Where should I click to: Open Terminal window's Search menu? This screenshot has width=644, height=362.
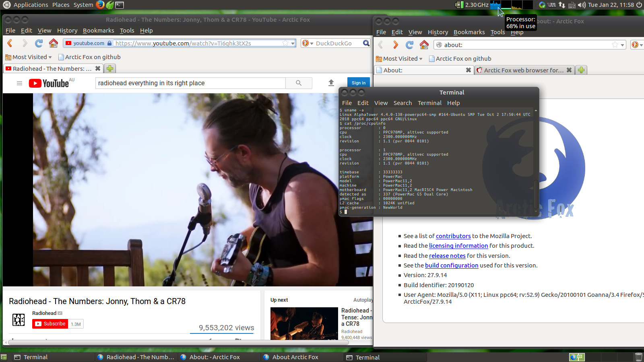tap(402, 103)
